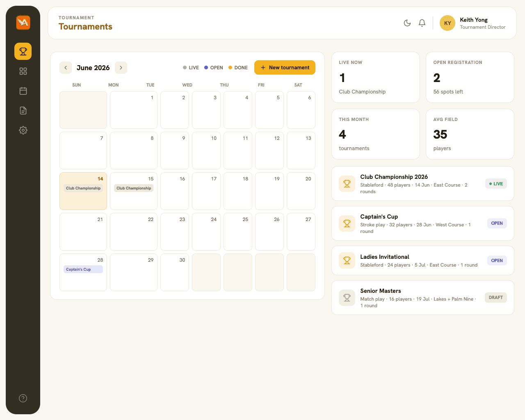Click the Tournaments page title
This screenshot has height=420, width=525.
coord(85,27)
